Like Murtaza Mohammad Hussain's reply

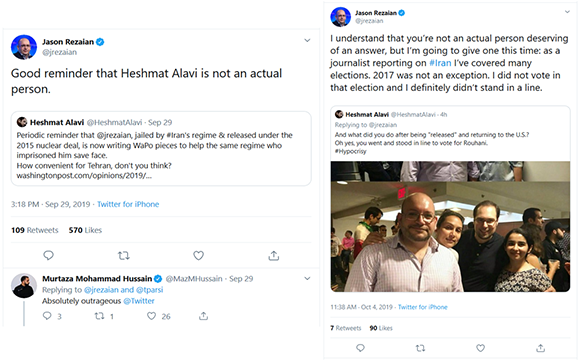click(151, 316)
